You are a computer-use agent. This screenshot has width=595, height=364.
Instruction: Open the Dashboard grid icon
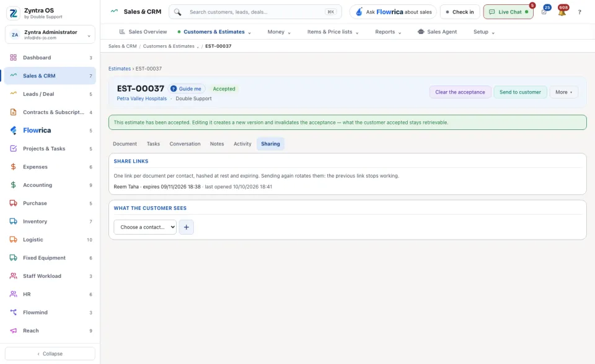[x=13, y=58]
